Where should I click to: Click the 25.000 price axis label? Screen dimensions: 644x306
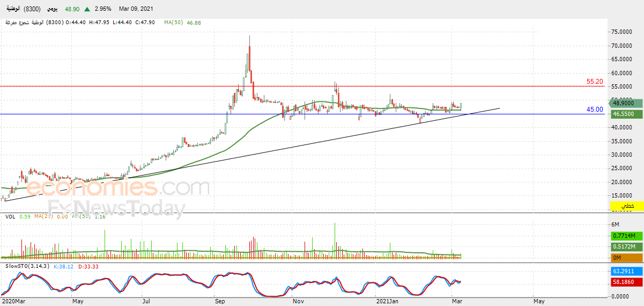(x=620, y=169)
